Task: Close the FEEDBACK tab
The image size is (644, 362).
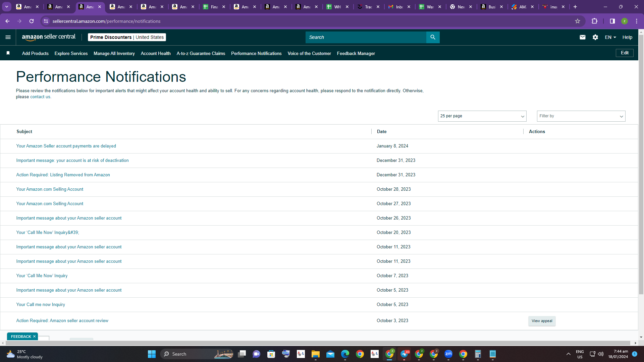Action: pos(34,337)
